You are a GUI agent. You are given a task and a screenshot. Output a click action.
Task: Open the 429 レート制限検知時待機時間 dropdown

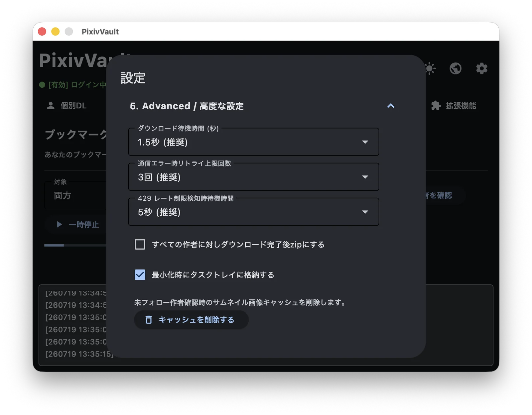click(254, 212)
